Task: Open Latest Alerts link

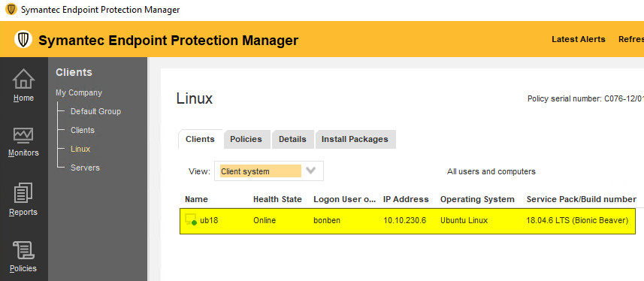Action: coord(579,39)
